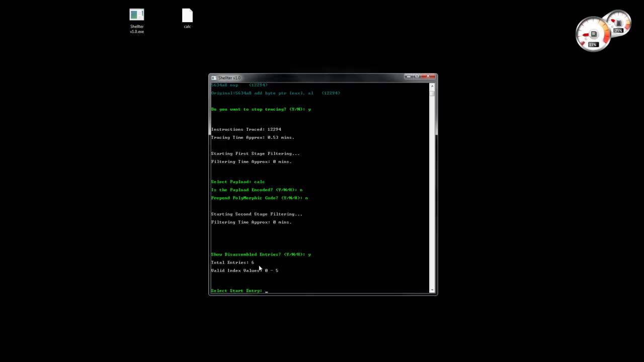This screenshot has height=362, width=644.
Task: Click the Shellter v1.0 title bar text
Action: pos(229,78)
